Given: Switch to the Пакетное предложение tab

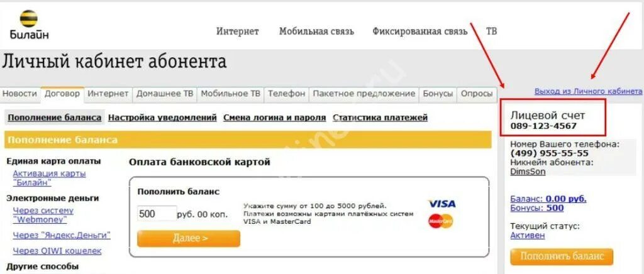Looking at the screenshot, I should point(364,94).
